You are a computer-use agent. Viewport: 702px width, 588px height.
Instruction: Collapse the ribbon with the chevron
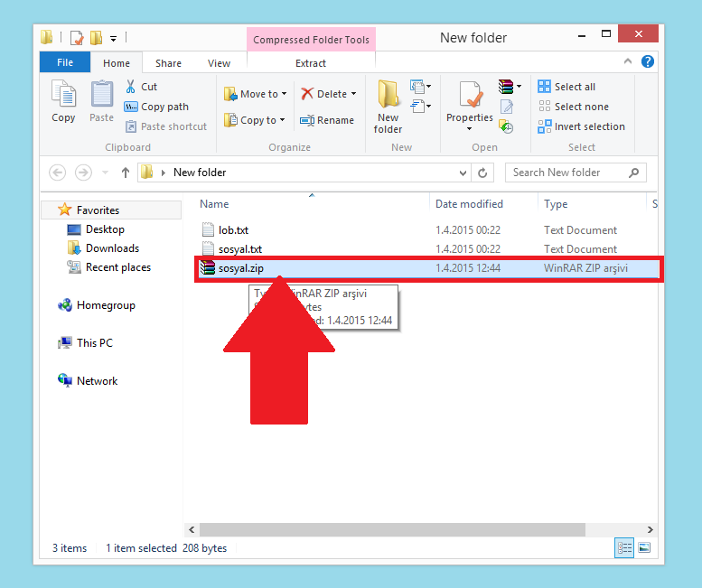628,61
